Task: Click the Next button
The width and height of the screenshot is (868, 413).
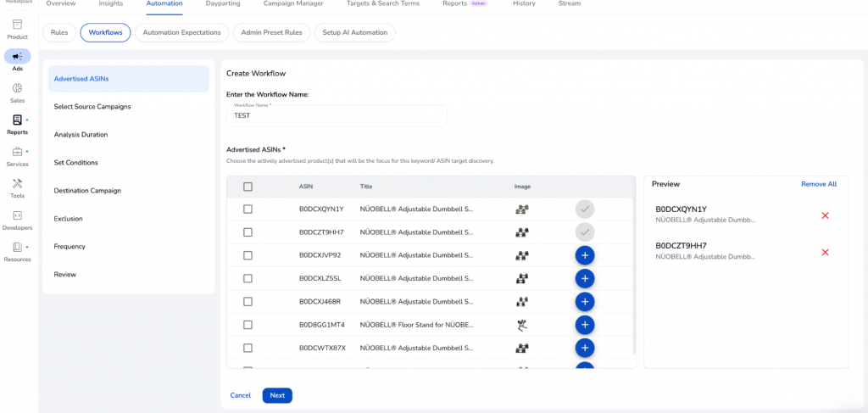Action: (277, 395)
